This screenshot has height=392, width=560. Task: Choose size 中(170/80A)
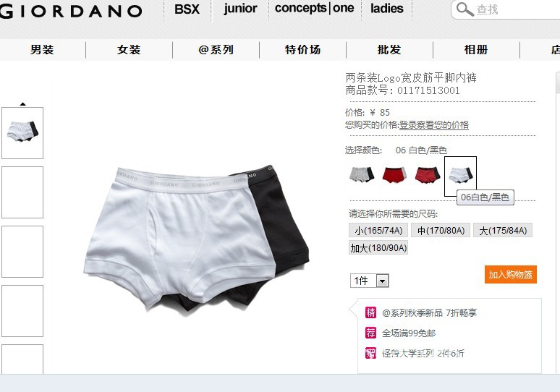[x=441, y=230]
